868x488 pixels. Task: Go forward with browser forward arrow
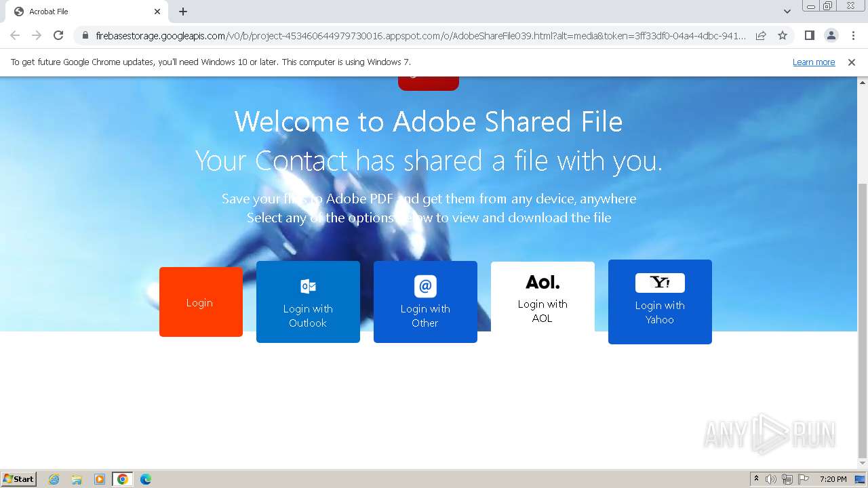click(37, 35)
